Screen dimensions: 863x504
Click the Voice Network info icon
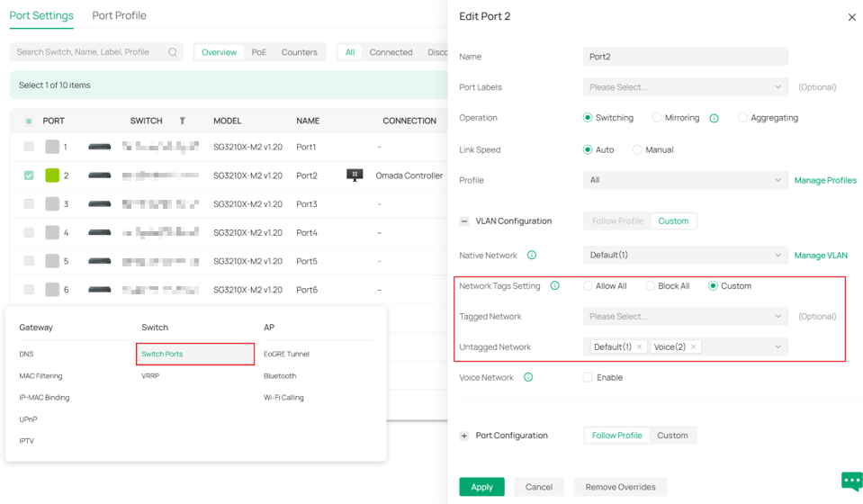[x=528, y=377]
